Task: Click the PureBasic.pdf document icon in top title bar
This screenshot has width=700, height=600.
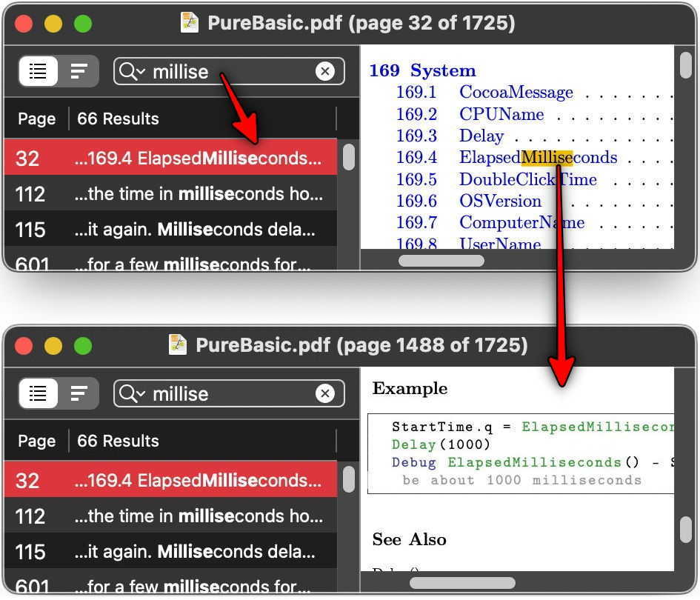Action: (x=190, y=22)
